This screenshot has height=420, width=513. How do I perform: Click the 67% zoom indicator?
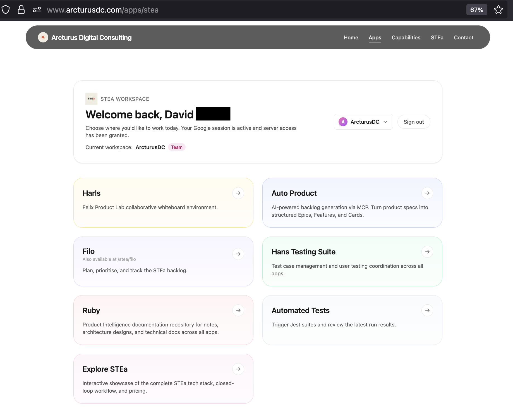477,9
